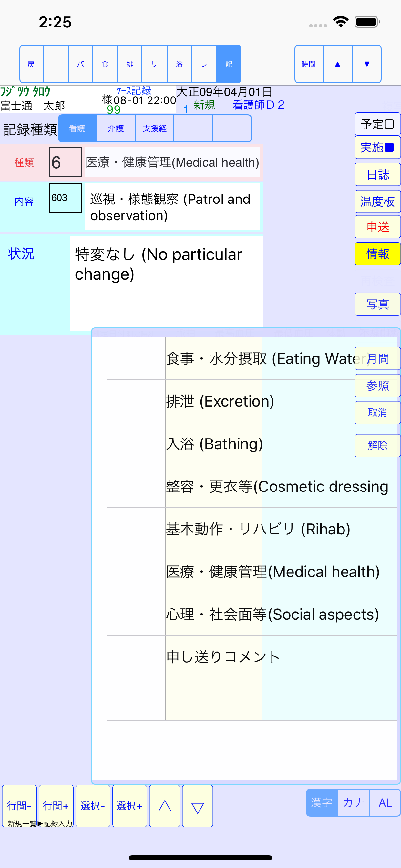This screenshot has height=868, width=401.
Task: Tap 行間+ to increase line spacing
Action: [56, 806]
